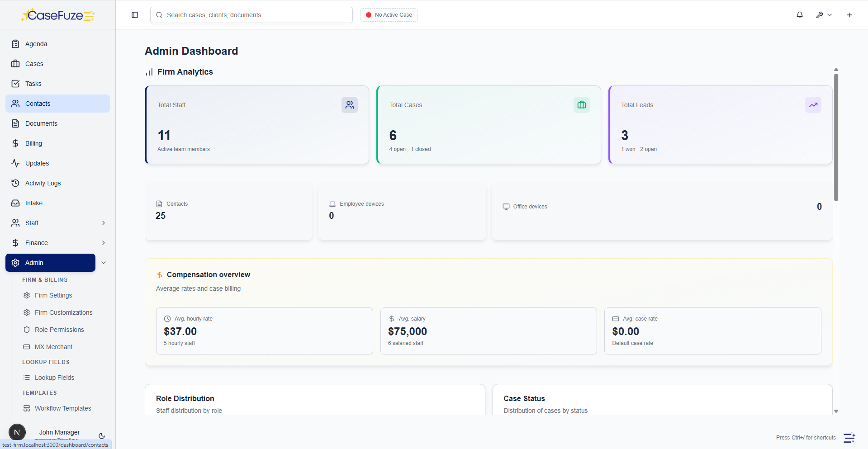Click John Manager's avatar toggle at the bottom

pyautogui.click(x=17, y=432)
